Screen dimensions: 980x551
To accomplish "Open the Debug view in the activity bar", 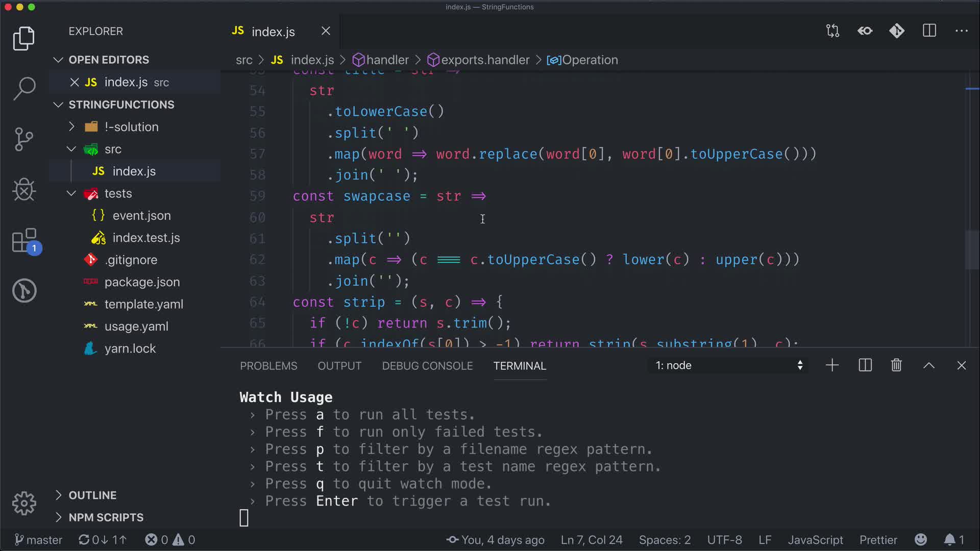I will tap(24, 190).
